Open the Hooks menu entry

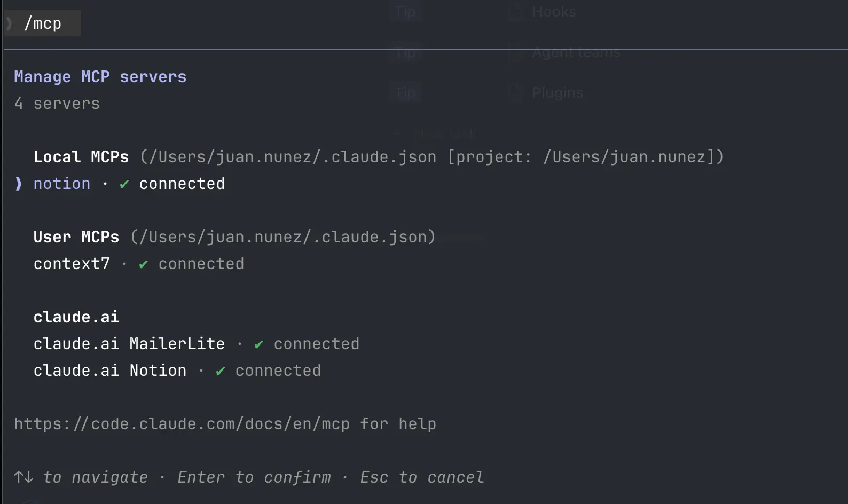click(553, 11)
